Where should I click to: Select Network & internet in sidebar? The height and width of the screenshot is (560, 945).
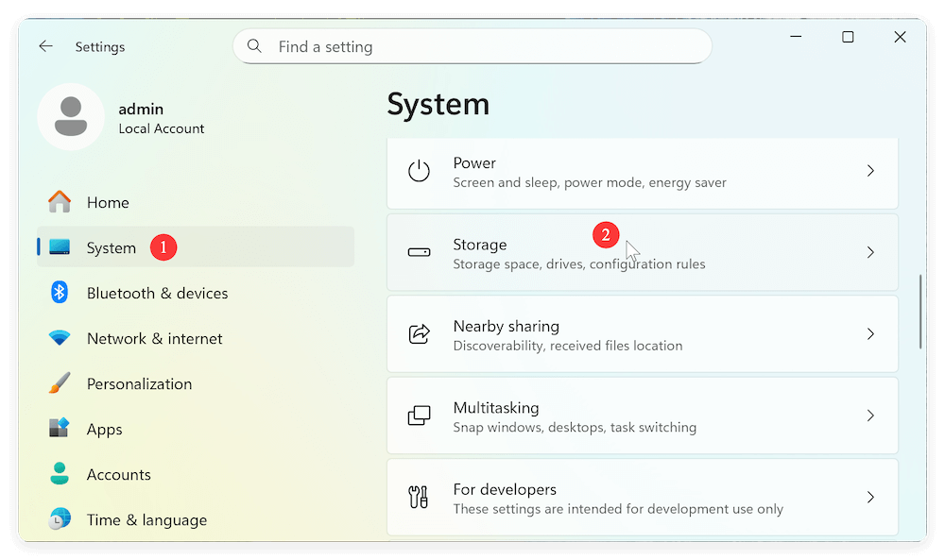[x=154, y=338]
